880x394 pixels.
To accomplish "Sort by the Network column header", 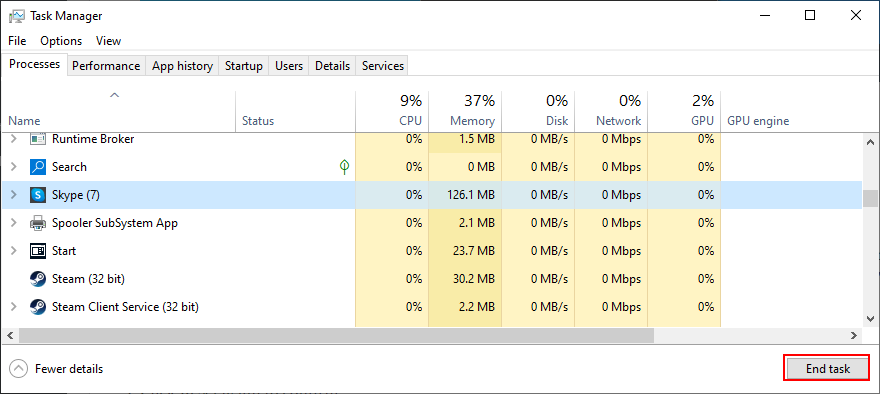I will pyautogui.click(x=611, y=111).
